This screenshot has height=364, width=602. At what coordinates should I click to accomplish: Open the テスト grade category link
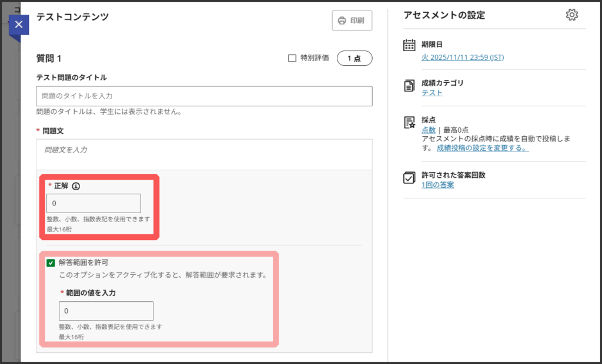point(432,93)
